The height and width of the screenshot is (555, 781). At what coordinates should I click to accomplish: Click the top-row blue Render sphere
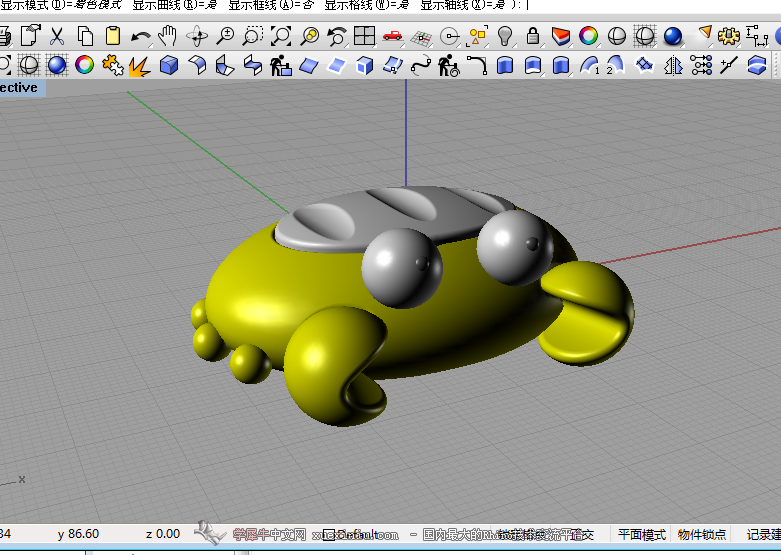[673, 36]
